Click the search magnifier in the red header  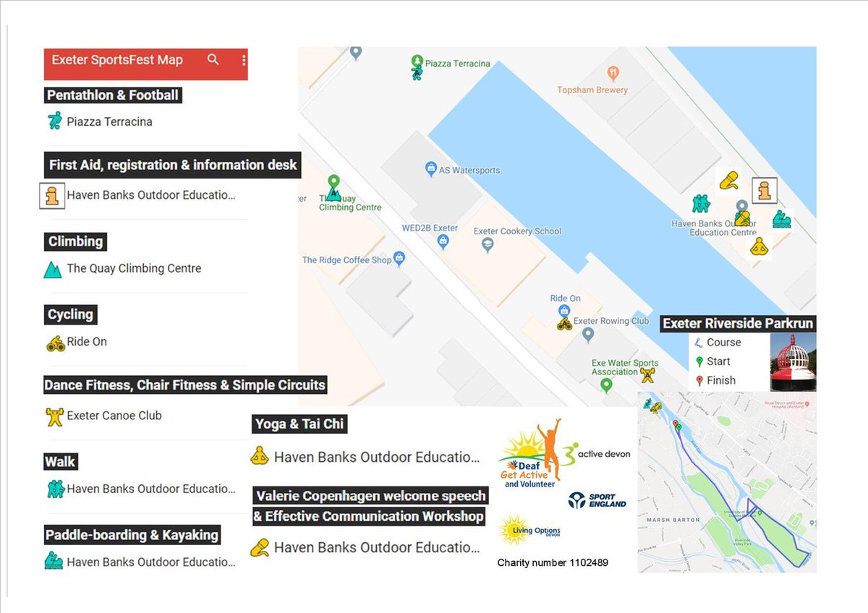coord(213,59)
